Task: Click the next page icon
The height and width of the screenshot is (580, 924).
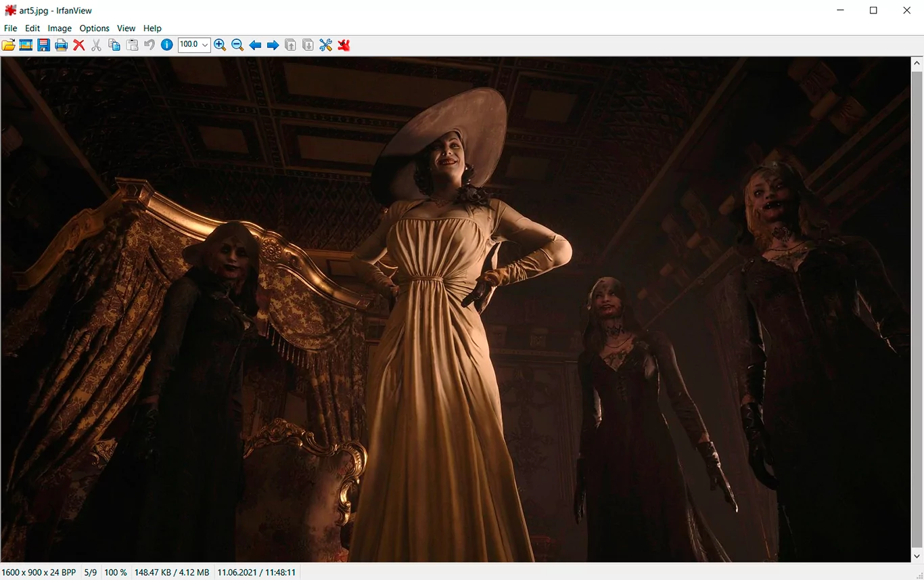Action: (308, 45)
